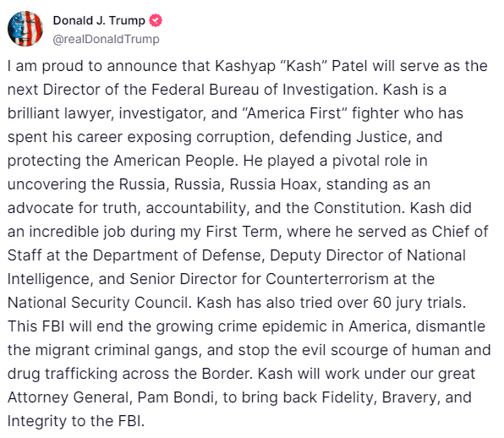Click the word "Hoax" in the post
Screen dimensions: 504x438
click(299, 184)
